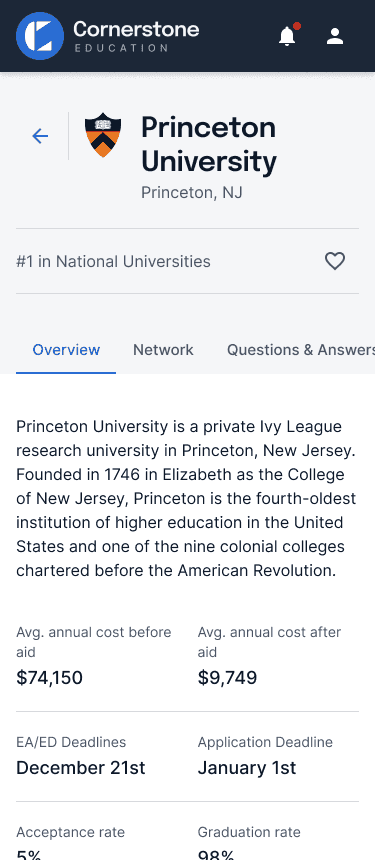This screenshot has height=860, width=375.
Task: Click the December 21st EA/ED deadline
Action: coord(81,768)
